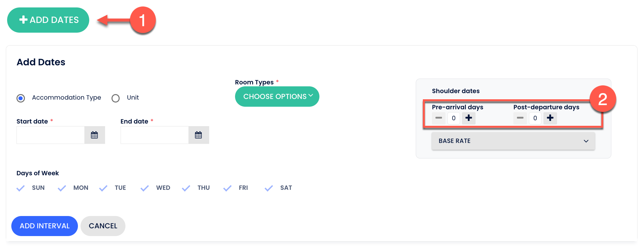
Task: Toggle the SAT day checkmark
Action: 269,188
